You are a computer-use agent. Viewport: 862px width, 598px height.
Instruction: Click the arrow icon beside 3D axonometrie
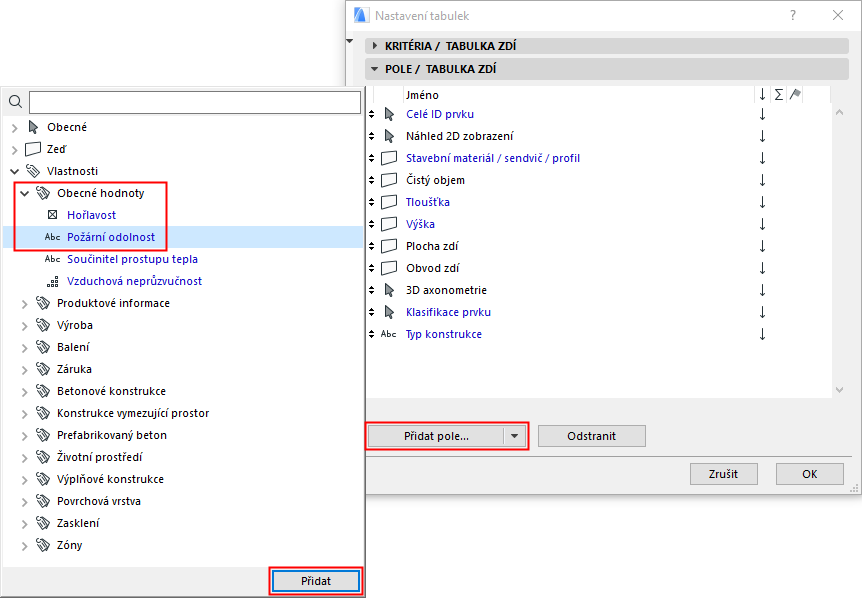click(389, 290)
